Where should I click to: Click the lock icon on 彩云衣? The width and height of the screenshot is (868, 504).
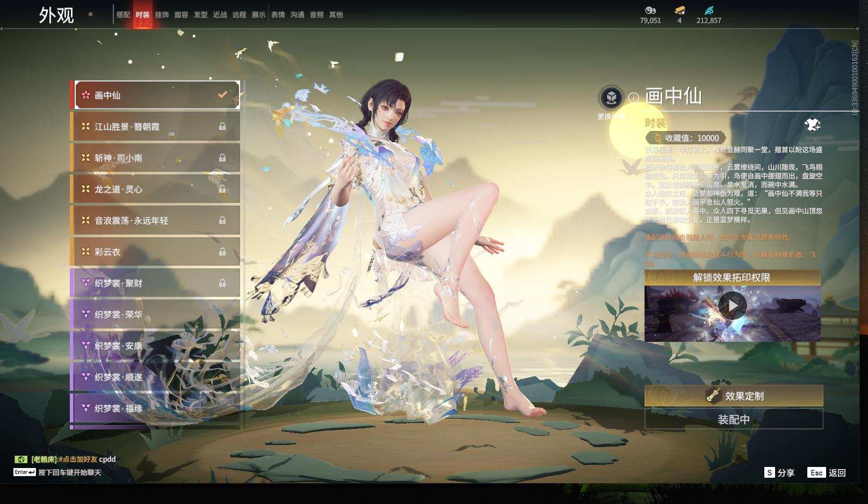(x=222, y=252)
